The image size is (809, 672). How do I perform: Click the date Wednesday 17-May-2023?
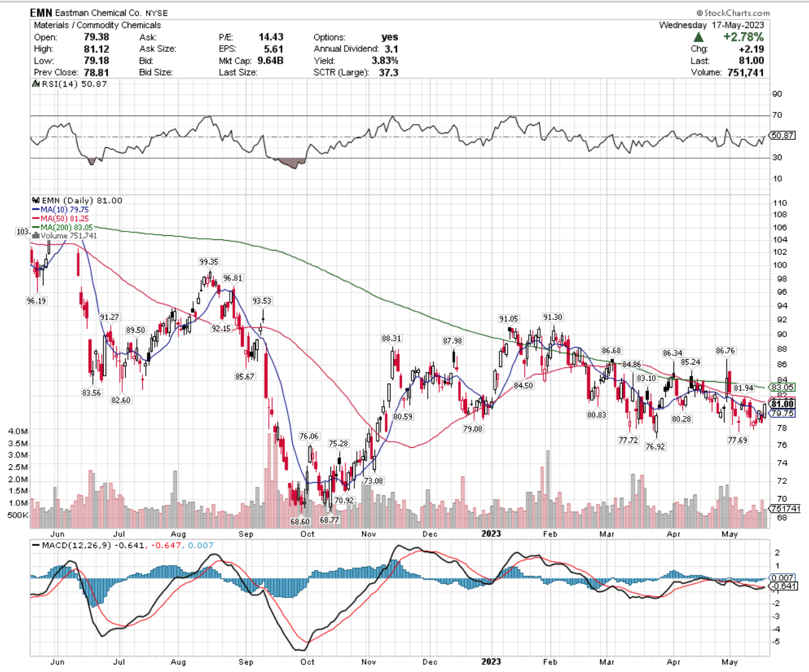pos(711,25)
